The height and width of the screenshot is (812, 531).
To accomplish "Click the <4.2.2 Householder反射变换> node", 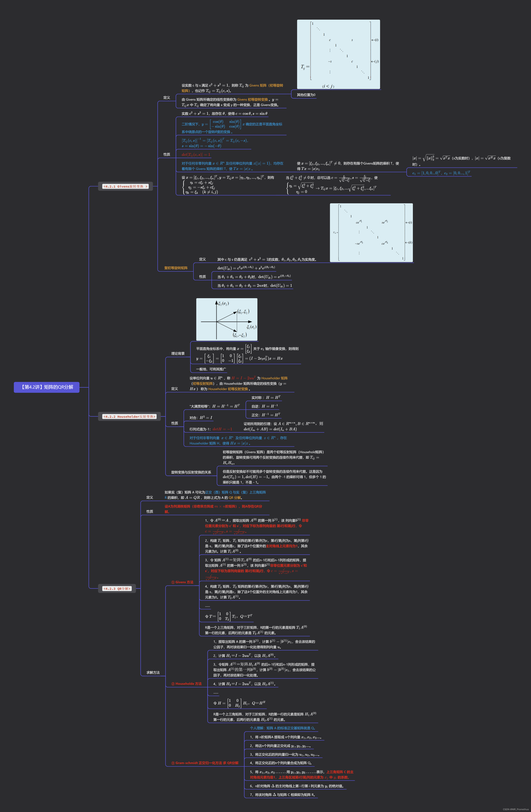I will (129, 416).
